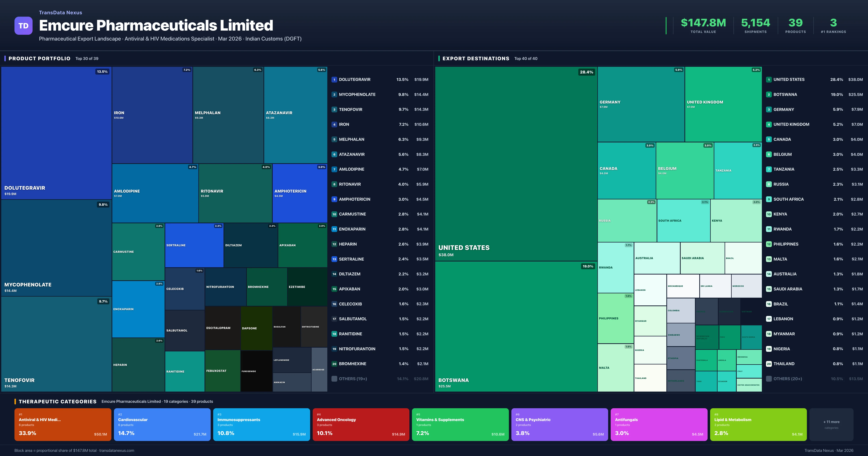Select the EXPORT DESTINATIONS section header

[x=476, y=58]
